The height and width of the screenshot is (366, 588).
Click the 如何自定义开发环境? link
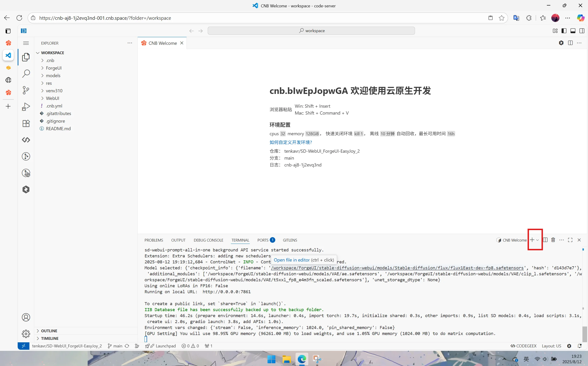pos(291,142)
